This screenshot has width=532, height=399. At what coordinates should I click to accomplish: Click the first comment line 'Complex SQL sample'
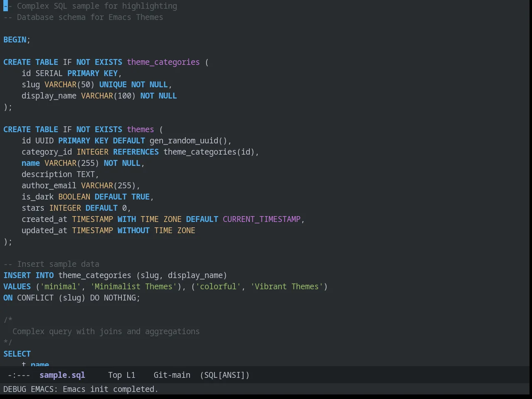pos(90,6)
